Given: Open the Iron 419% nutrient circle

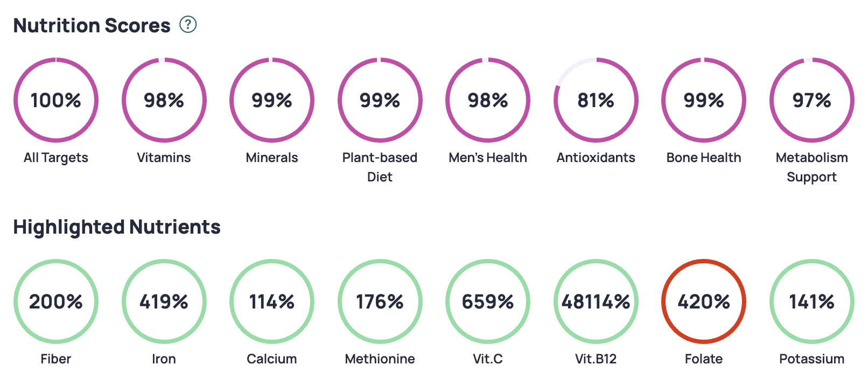Looking at the screenshot, I should pos(164,301).
